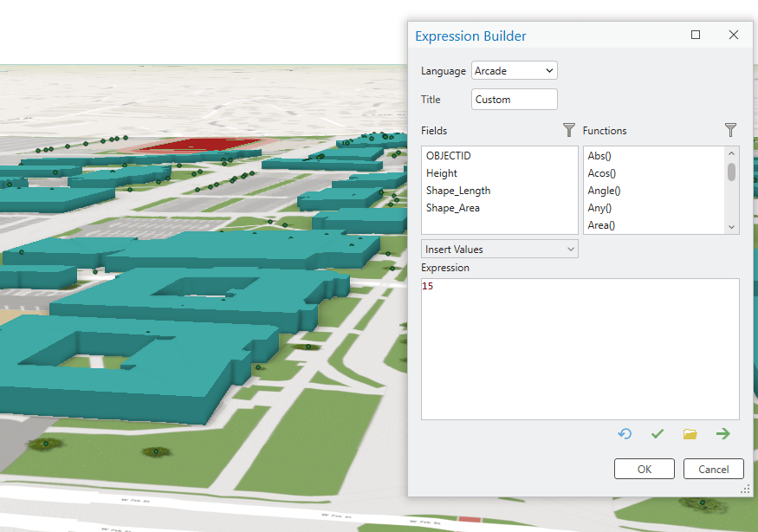Import an expression via the folder icon

tap(690, 433)
